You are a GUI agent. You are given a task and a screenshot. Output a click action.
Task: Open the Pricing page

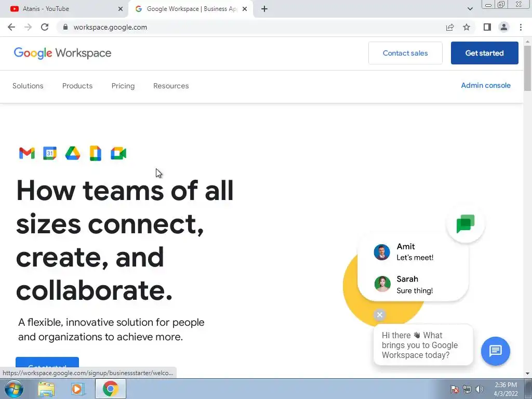click(x=123, y=86)
